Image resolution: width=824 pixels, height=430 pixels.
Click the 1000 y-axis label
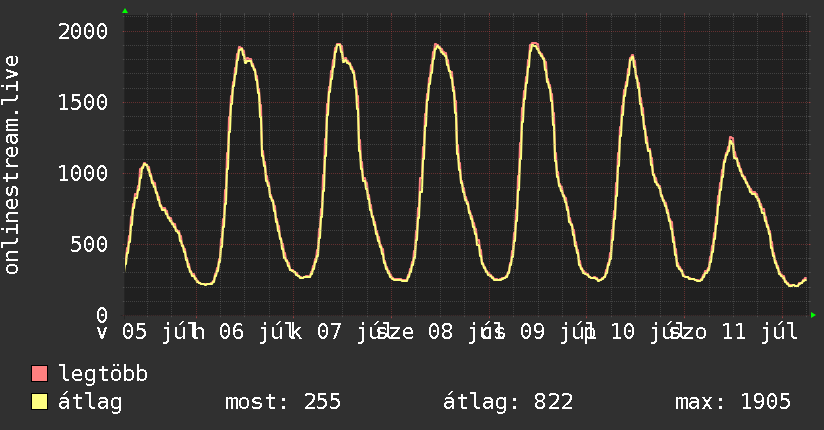pos(83,173)
